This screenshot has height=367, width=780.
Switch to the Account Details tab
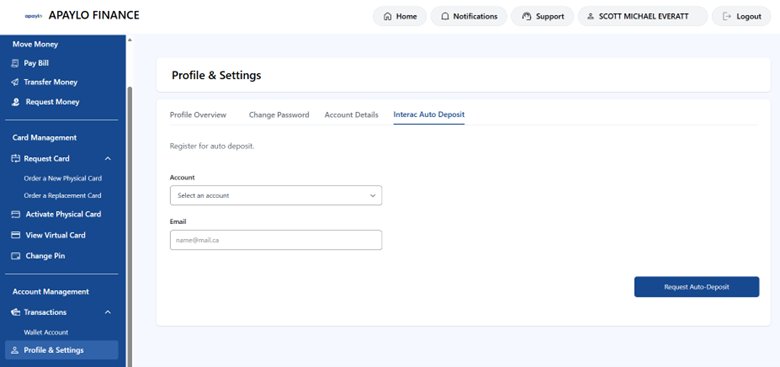(x=351, y=115)
